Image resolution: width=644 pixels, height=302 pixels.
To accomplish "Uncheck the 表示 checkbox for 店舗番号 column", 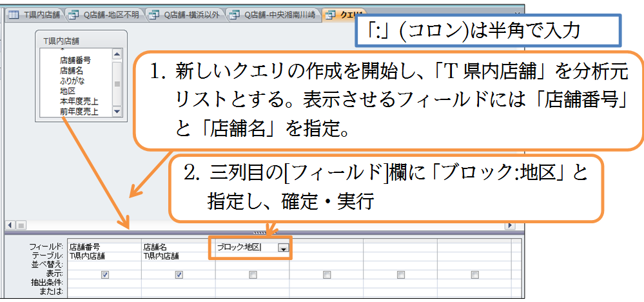I will click(105, 274).
